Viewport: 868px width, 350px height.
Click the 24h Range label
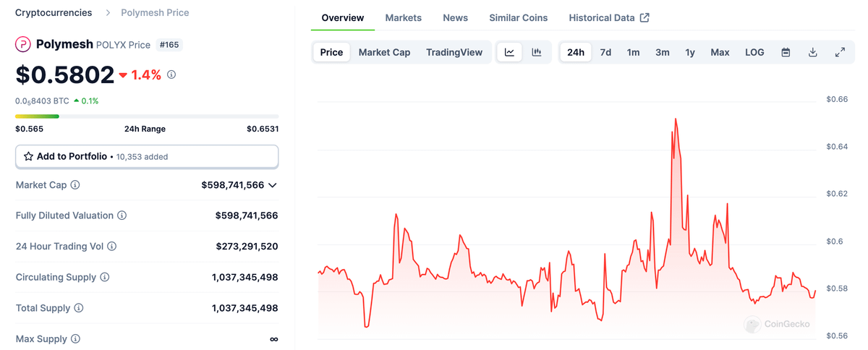coord(145,129)
